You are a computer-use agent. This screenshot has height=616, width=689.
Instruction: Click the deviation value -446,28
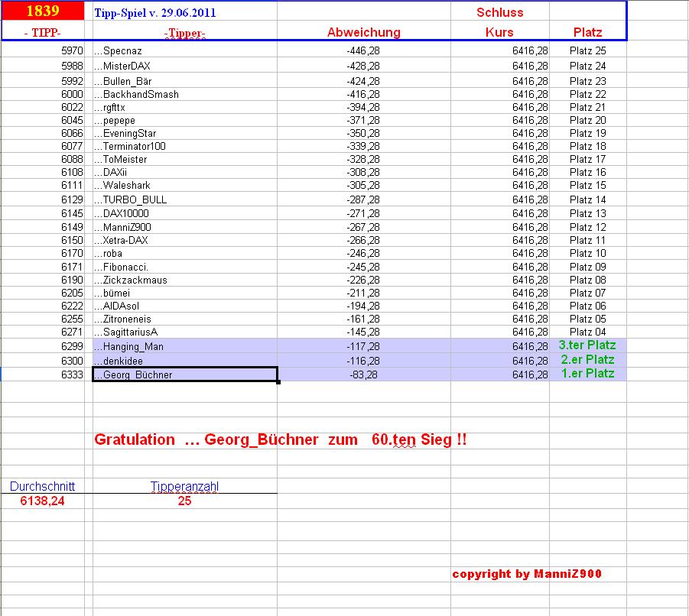[363, 50]
